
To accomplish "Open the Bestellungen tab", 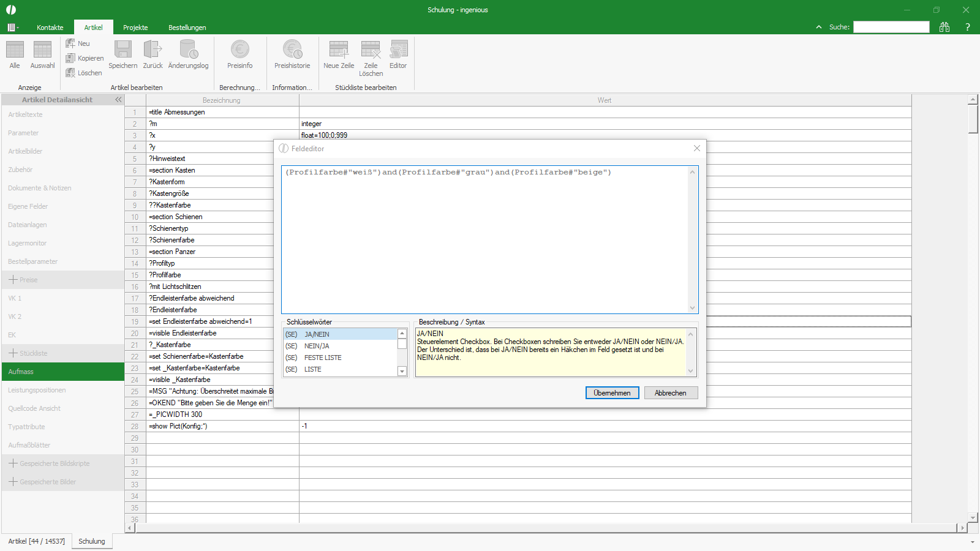I will tap(187, 28).
